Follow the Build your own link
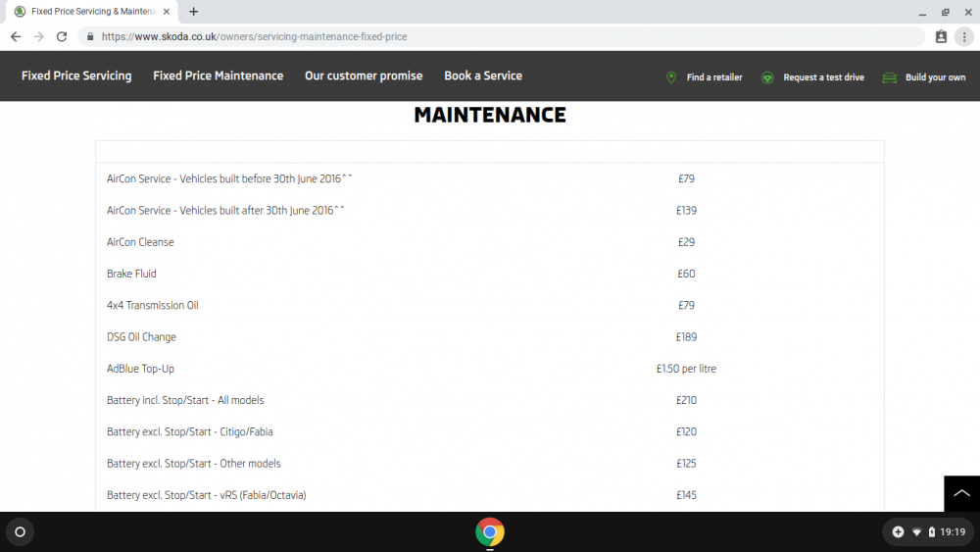The height and width of the screenshot is (552, 980). point(935,77)
